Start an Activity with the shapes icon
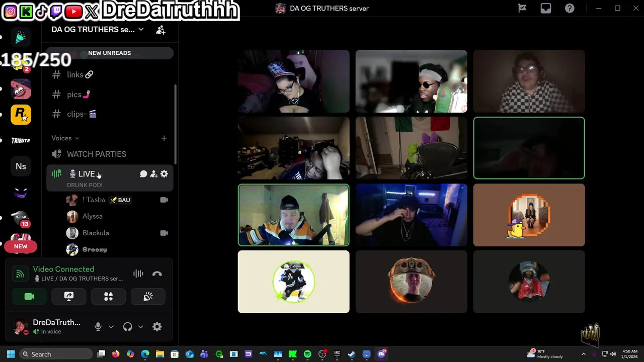Screen dimensions: 644x362 click(108, 297)
